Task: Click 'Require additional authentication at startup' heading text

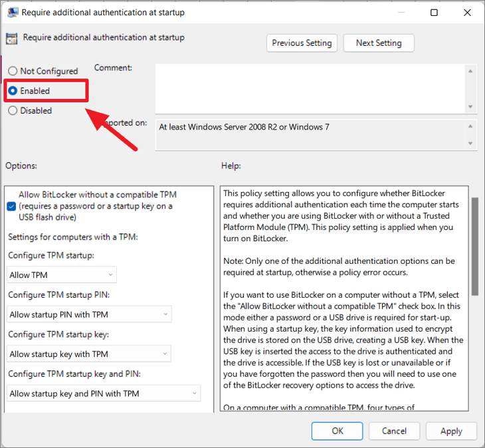Action: [104, 37]
